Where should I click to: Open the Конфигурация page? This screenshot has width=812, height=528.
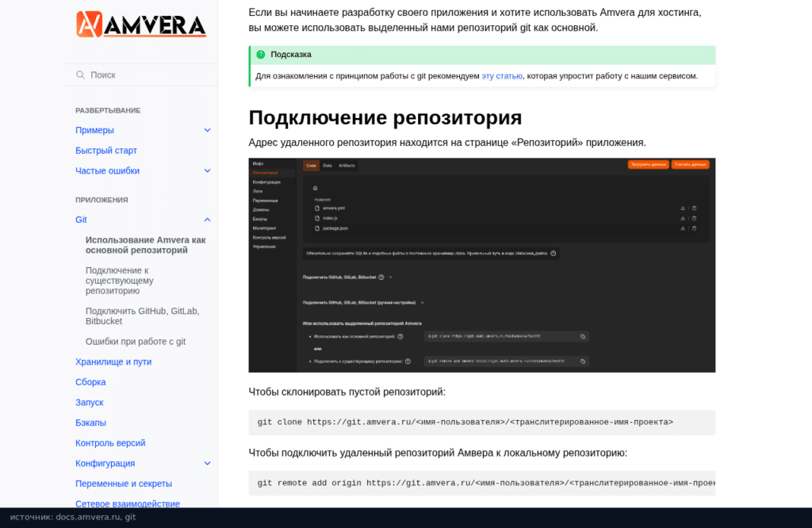pyautogui.click(x=105, y=463)
